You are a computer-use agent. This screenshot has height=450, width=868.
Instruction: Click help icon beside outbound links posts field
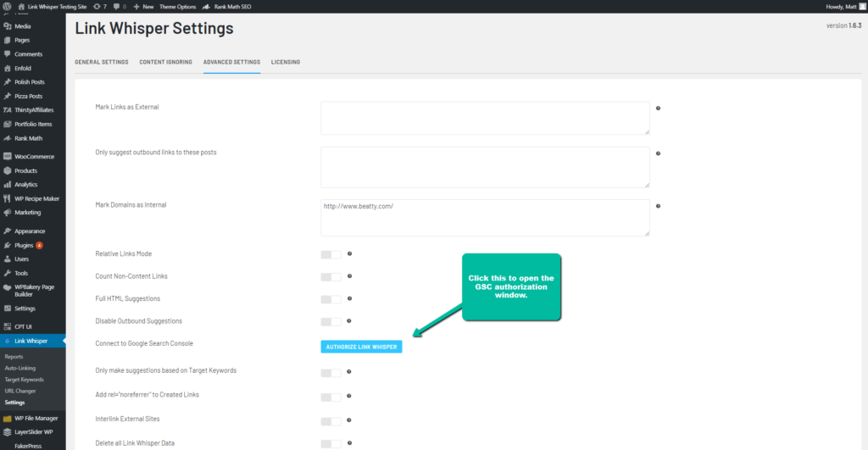[658, 153]
